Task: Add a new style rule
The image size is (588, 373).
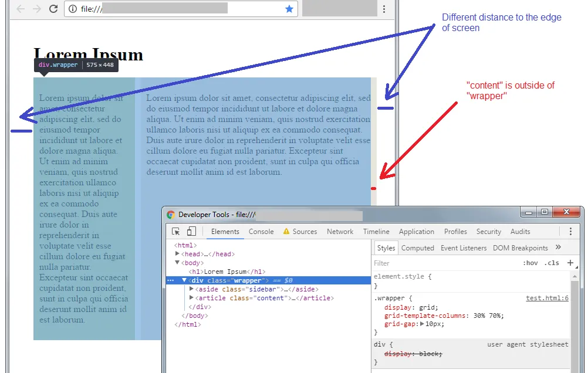Action: tap(570, 263)
